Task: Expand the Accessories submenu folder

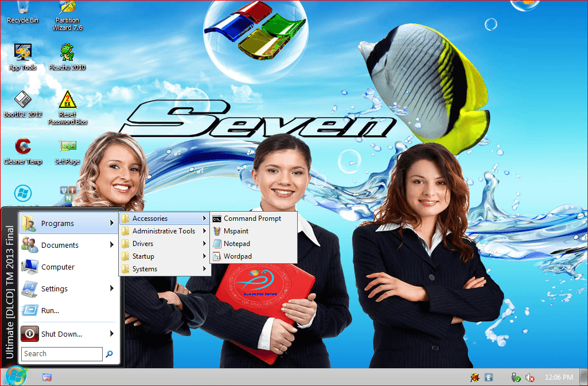Action: click(165, 219)
